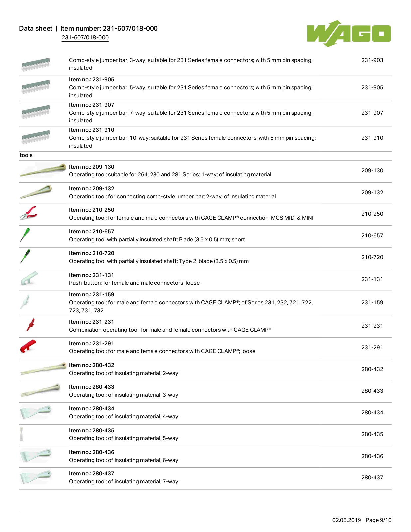411x532 pixels.
Task: Click the 231-291 red operating tool image
Action: 28,346
